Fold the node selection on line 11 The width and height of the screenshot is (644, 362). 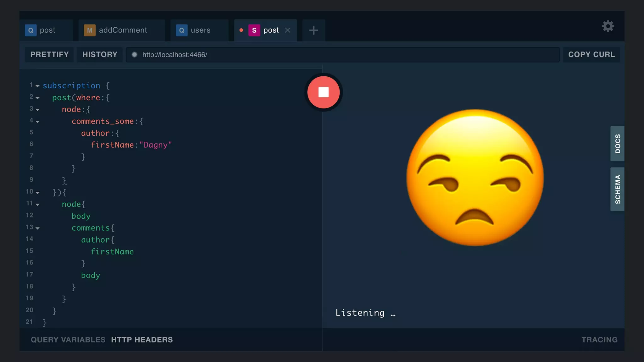(x=37, y=205)
